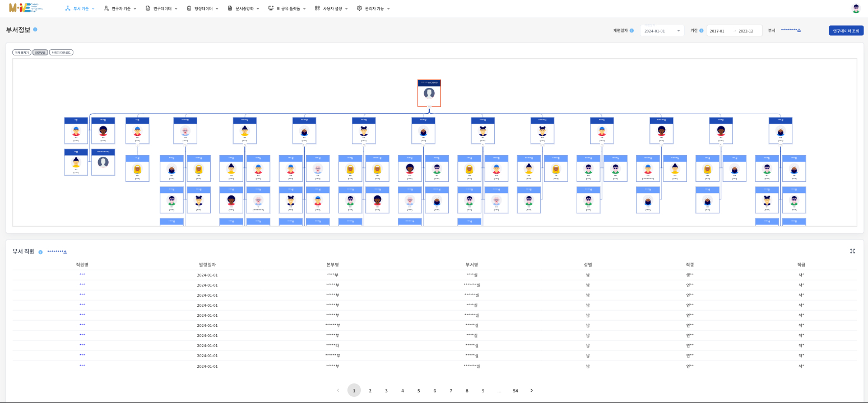Expand the 연구자 기준 menu
Image resolution: width=868 pixels, height=403 pixels.
(x=120, y=8)
